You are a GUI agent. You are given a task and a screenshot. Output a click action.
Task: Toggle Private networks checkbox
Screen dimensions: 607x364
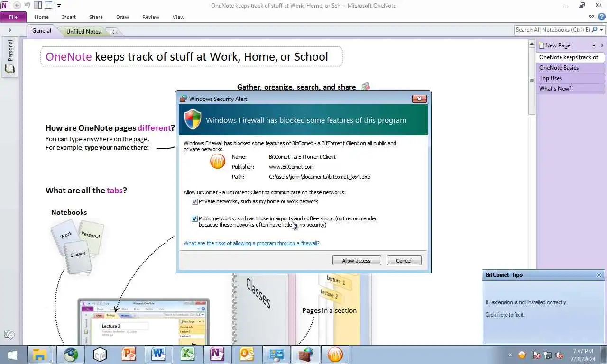point(194,202)
